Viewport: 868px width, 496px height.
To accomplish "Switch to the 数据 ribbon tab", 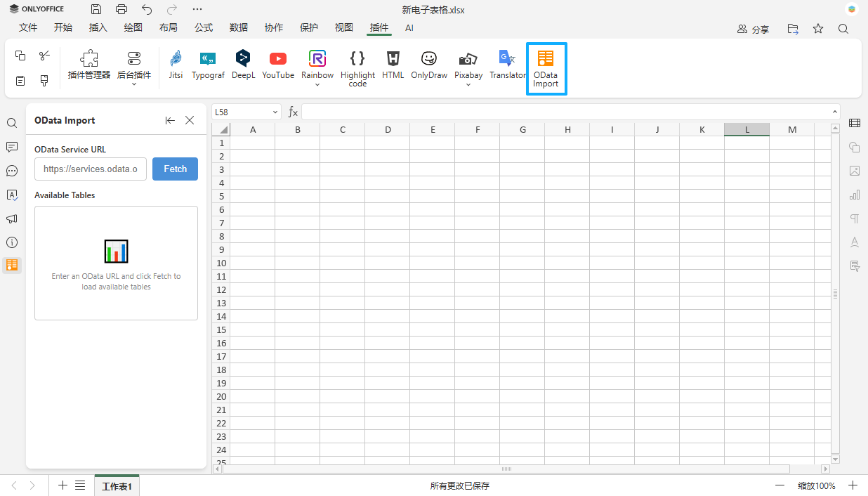I will click(238, 27).
